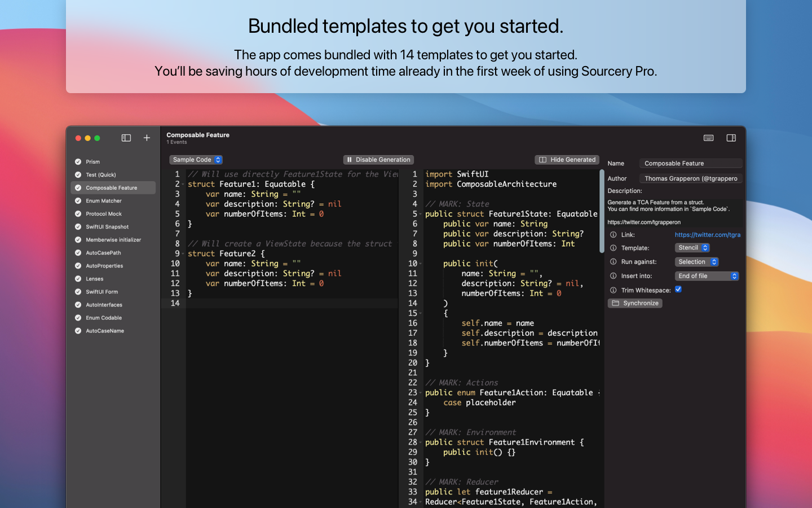Click the keyboard icon in title bar
812x508 pixels.
coord(709,138)
